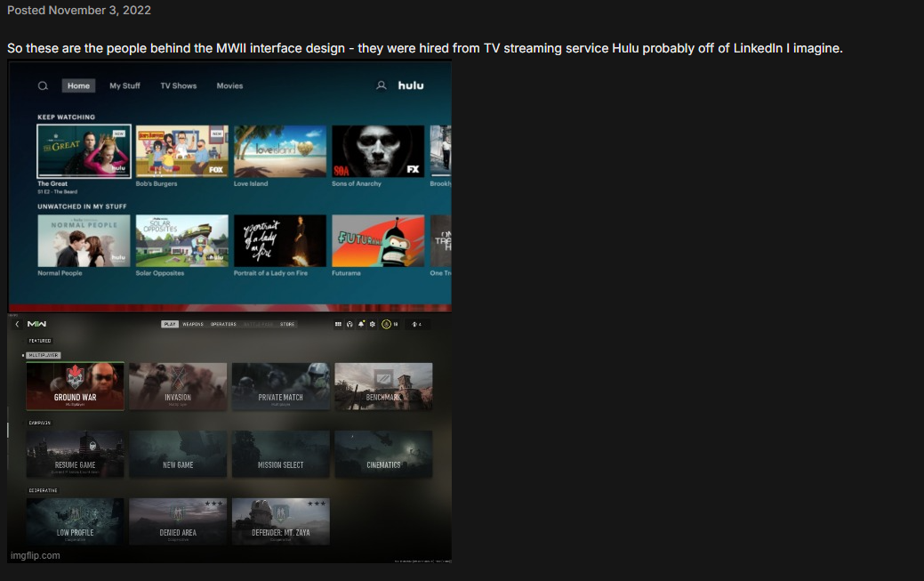This screenshot has width=924, height=581.
Task: Open Sons of Anarchy thumbnail
Action: [x=378, y=151]
